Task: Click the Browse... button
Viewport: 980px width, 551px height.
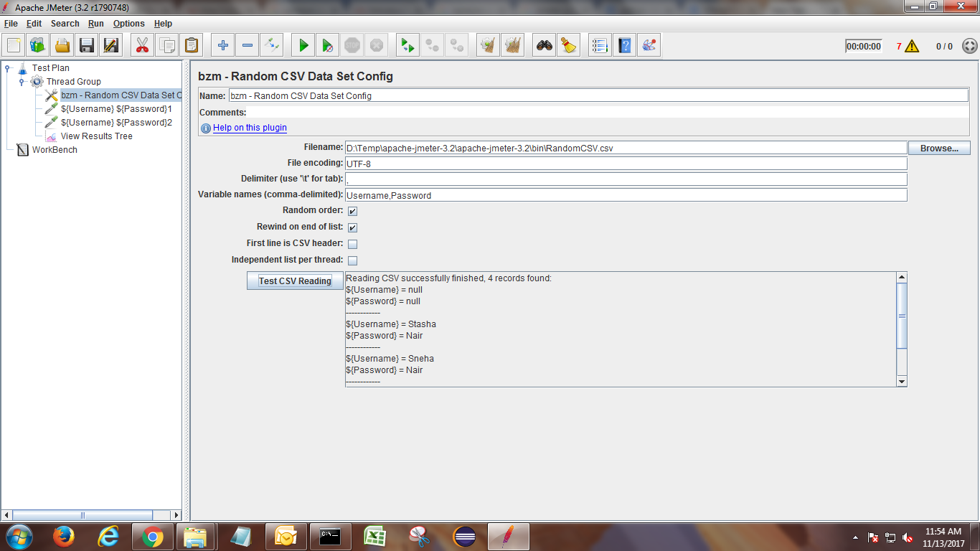Action: tap(939, 148)
